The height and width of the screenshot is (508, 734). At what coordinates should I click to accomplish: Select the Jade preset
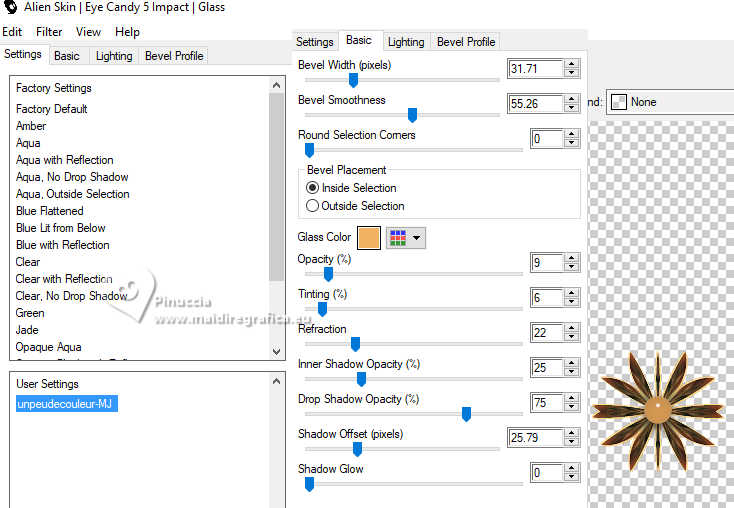[27, 330]
